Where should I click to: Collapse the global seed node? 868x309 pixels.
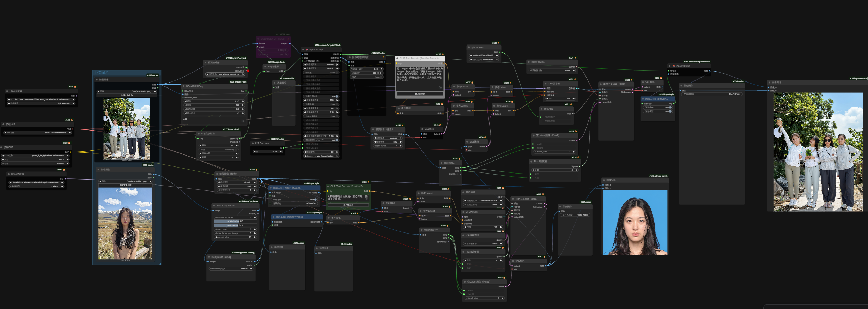469,47
